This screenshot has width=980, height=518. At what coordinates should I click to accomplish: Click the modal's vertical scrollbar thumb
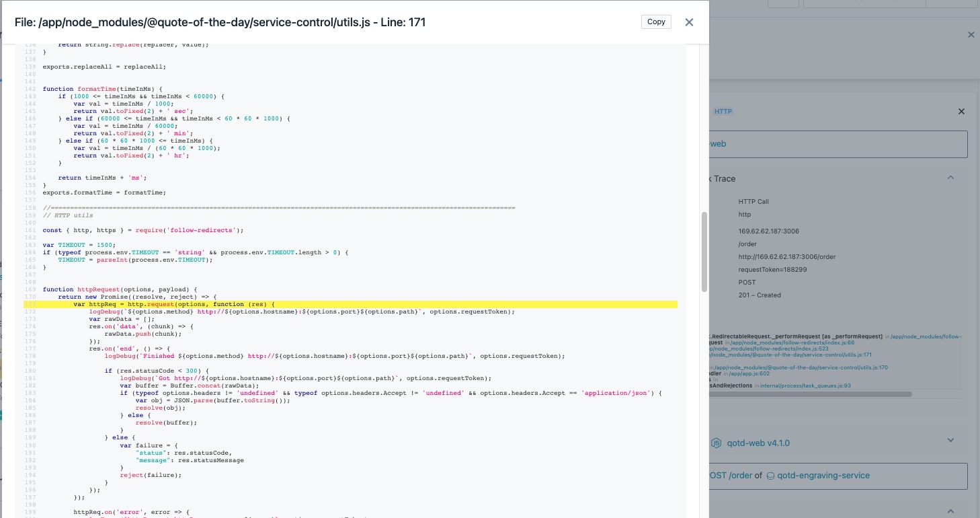pos(704,252)
